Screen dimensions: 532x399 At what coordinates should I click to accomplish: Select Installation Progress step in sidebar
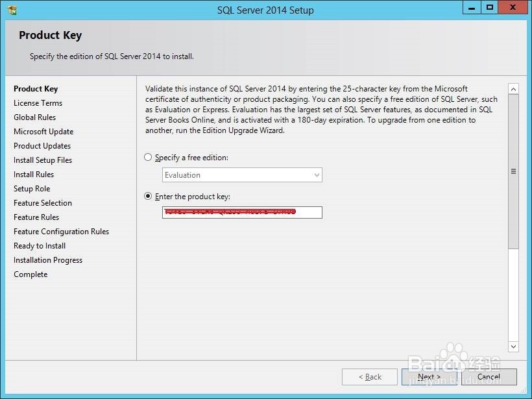point(48,260)
